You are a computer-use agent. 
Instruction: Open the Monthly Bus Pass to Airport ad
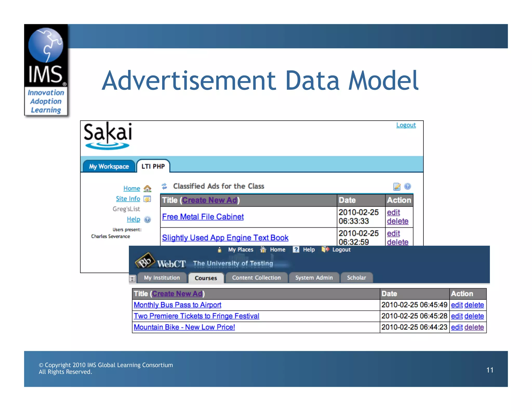pos(177,305)
